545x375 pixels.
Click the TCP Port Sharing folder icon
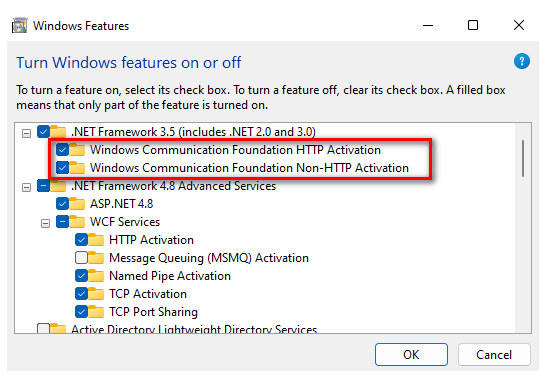96,312
